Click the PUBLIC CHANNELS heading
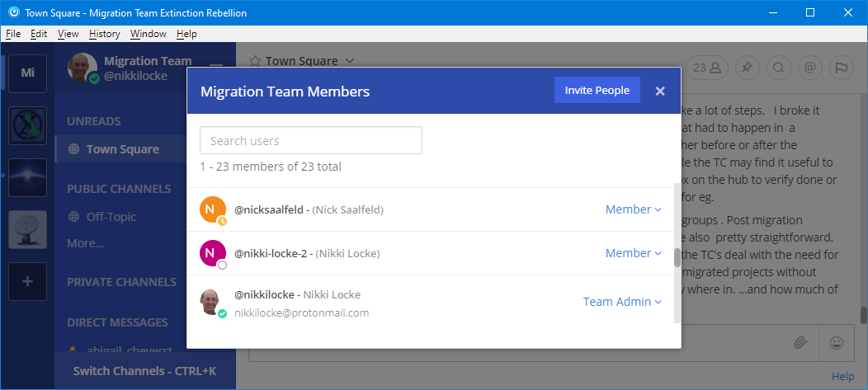868x390 pixels. pos(119,189)
